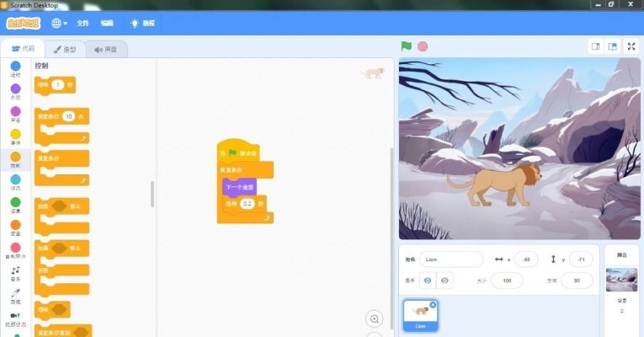Click the sprite name field Lion

451,259
